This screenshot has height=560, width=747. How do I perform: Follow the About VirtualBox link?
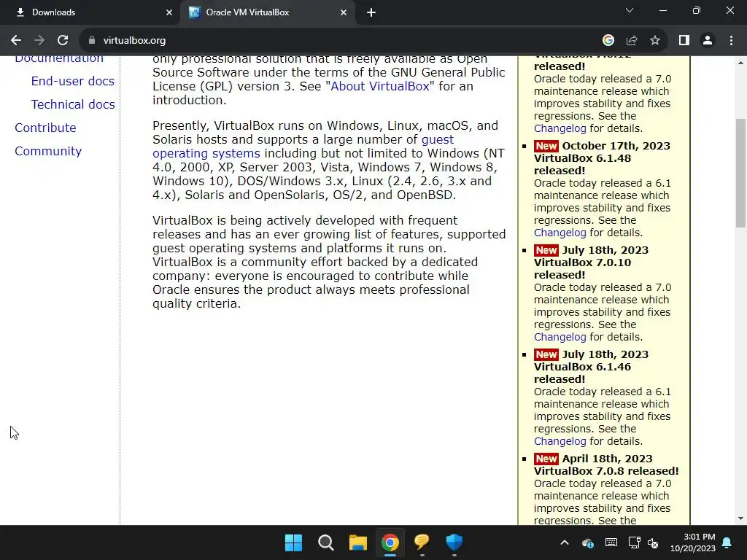pos(380,86)
